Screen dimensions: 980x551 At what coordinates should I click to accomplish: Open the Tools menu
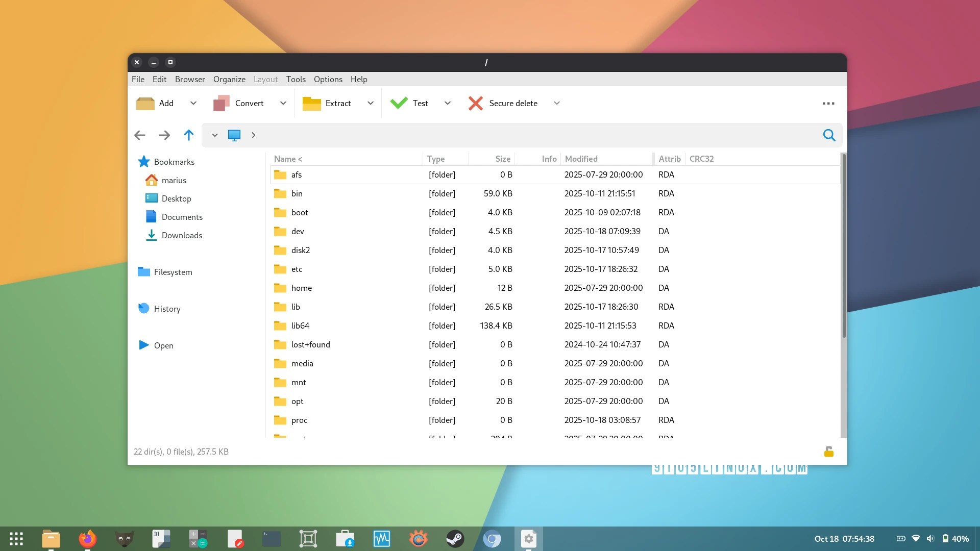(x=296, y=79)
